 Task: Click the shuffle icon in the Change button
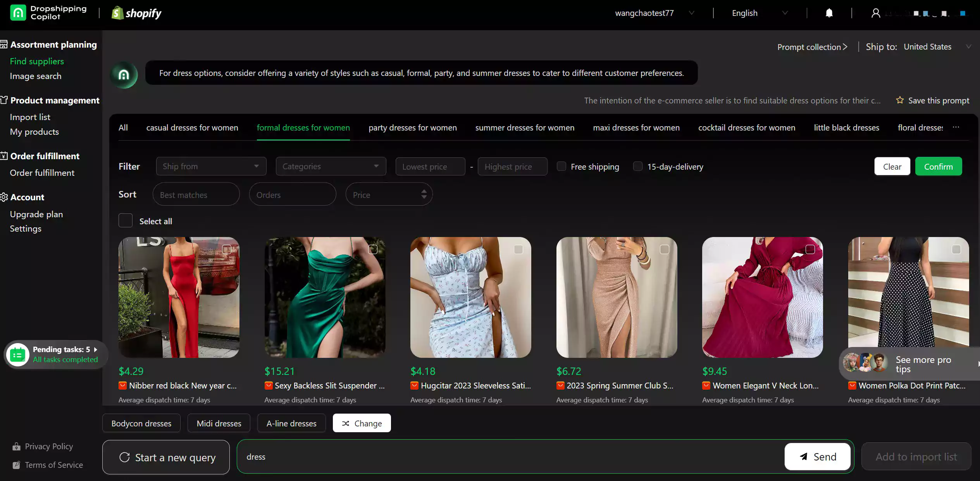(346, 423)
